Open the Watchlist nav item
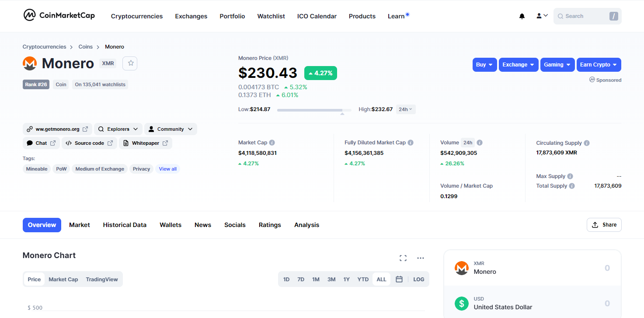This screenshot has height=318, width=644. (x=271, y=16)
